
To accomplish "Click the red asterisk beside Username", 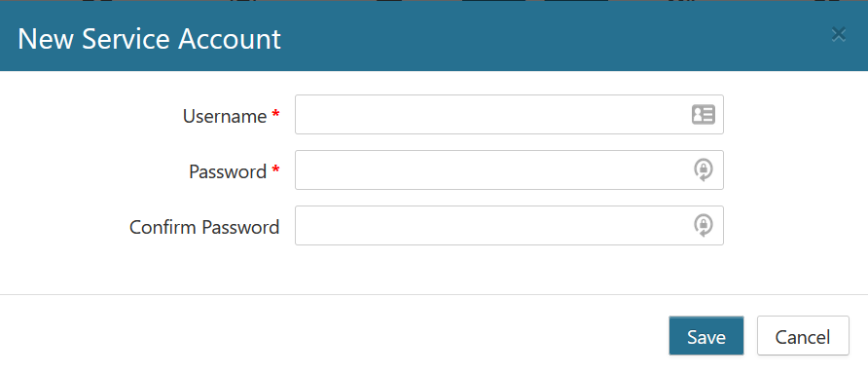I will coord(275,114).
